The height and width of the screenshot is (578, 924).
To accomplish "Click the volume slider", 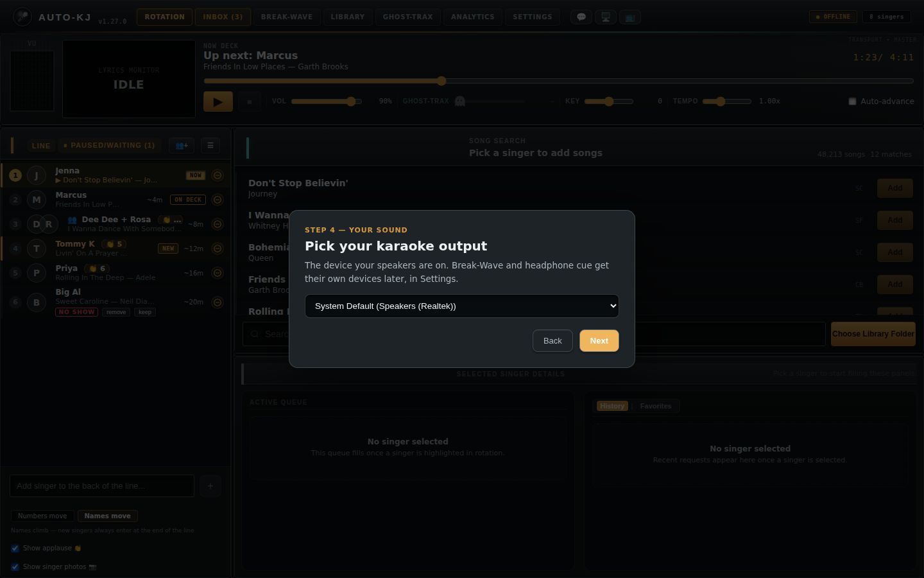I will (327, 101).
